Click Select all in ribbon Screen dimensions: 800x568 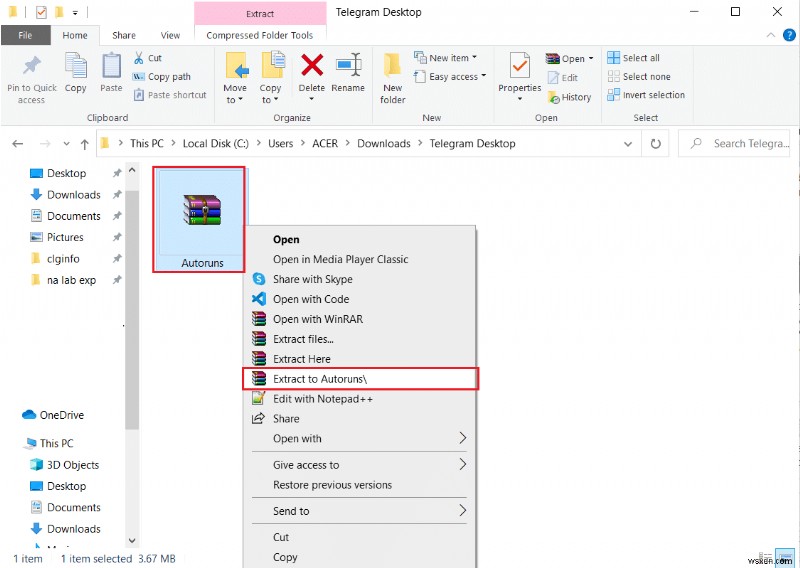pyautogui.click(x=634, y=58)
